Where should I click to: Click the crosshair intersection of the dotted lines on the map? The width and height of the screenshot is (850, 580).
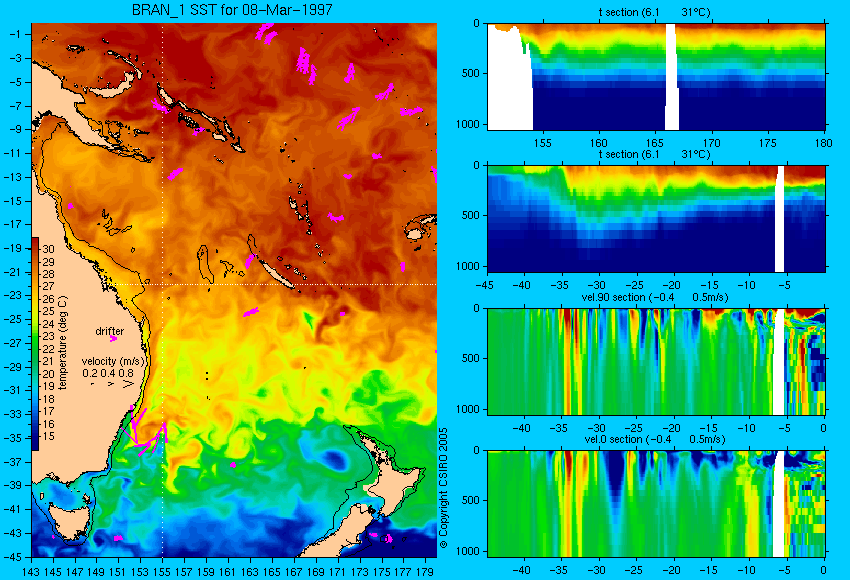pyautogui.click(x=162, y=284)
